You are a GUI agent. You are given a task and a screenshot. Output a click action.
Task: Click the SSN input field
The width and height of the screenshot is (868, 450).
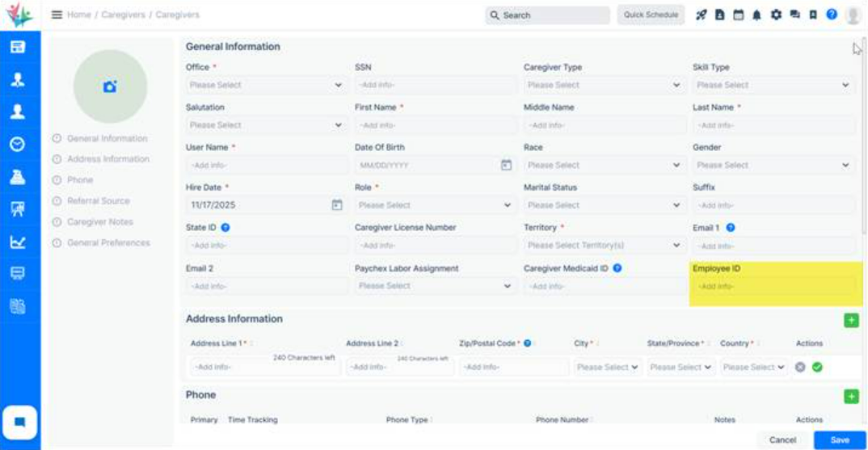point(435,86)
